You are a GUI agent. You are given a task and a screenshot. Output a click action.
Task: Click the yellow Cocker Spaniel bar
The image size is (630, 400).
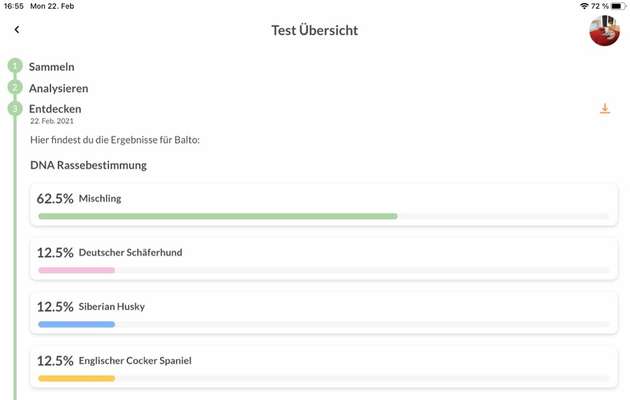[x=76, y=378]
